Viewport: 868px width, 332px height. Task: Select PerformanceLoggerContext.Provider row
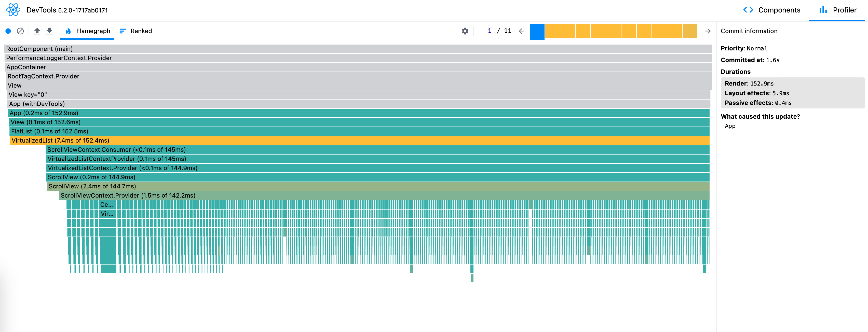click(x=358, y=58)
